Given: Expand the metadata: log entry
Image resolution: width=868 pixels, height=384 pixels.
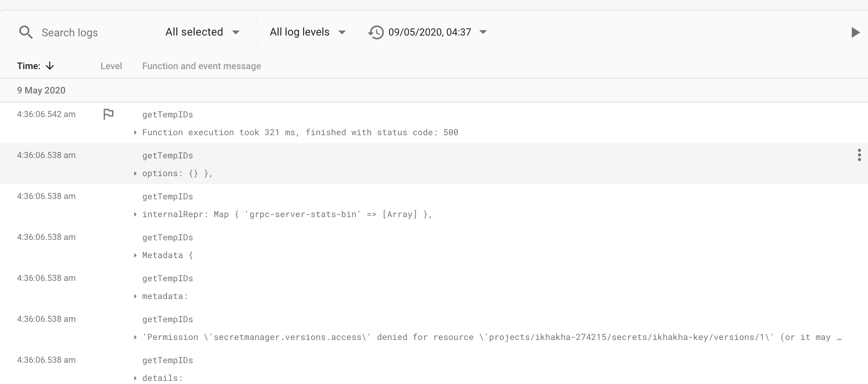Looking at the screenshot, I should coord(135,296).
